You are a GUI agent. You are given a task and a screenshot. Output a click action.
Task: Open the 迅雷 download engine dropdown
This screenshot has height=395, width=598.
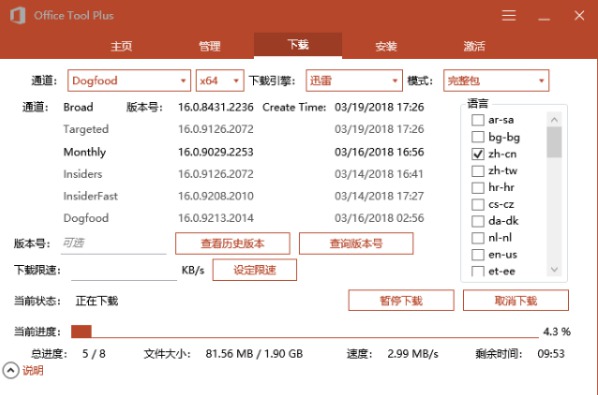(354, 80)
